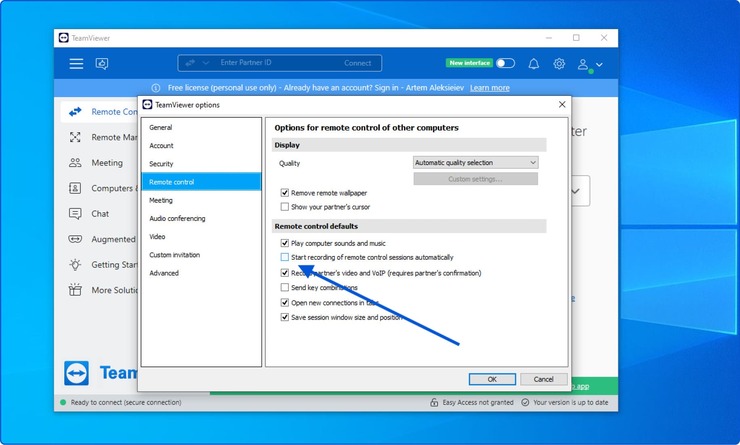Open the Audio conferencing options category
The image size is (740, 445).
point(201,218)
